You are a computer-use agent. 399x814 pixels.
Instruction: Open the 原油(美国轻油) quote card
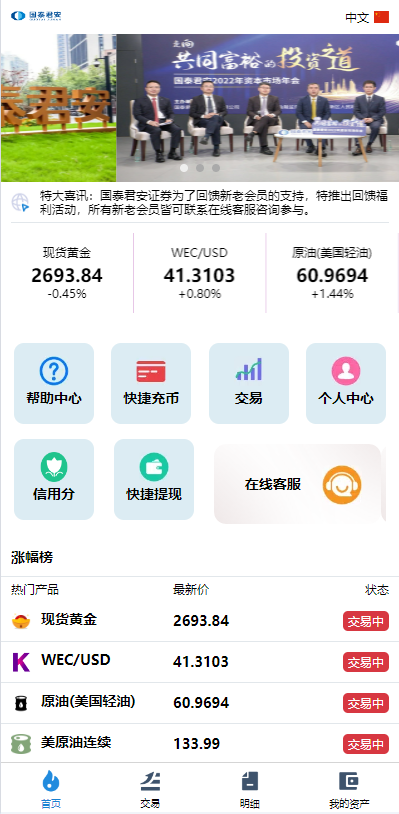pyautogui.click(x=332, y=273)
